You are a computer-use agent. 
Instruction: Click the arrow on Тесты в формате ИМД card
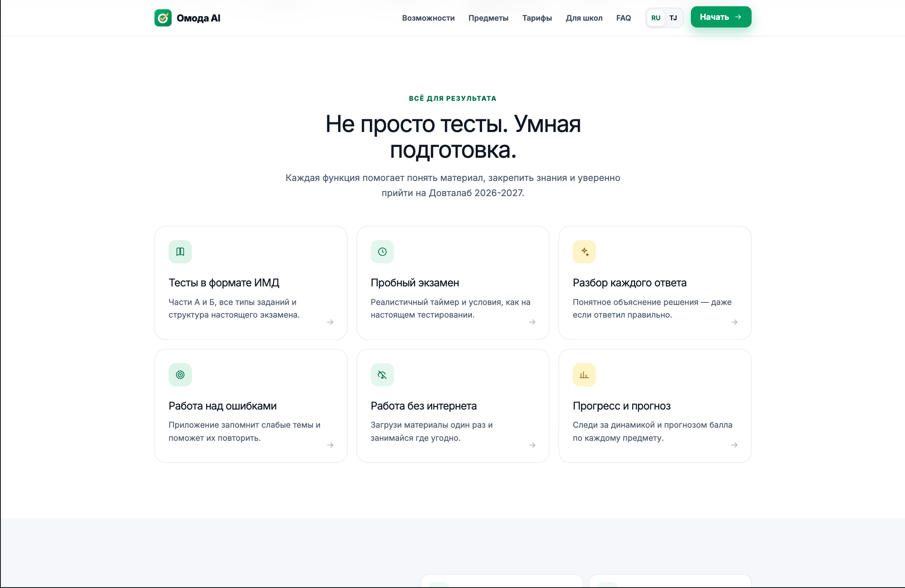tap(330, 322)
